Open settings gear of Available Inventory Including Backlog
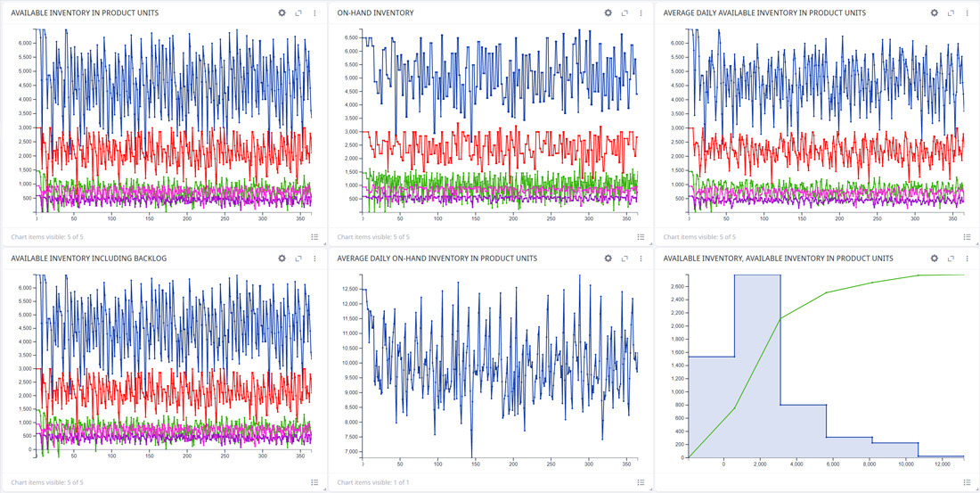This screenshot has height=493, width=980. (x=282, y=258)
